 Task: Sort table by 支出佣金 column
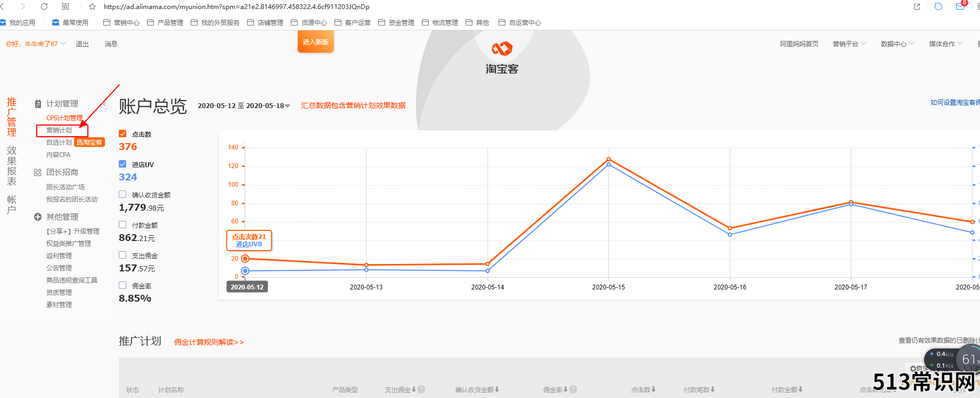point(401,389)
